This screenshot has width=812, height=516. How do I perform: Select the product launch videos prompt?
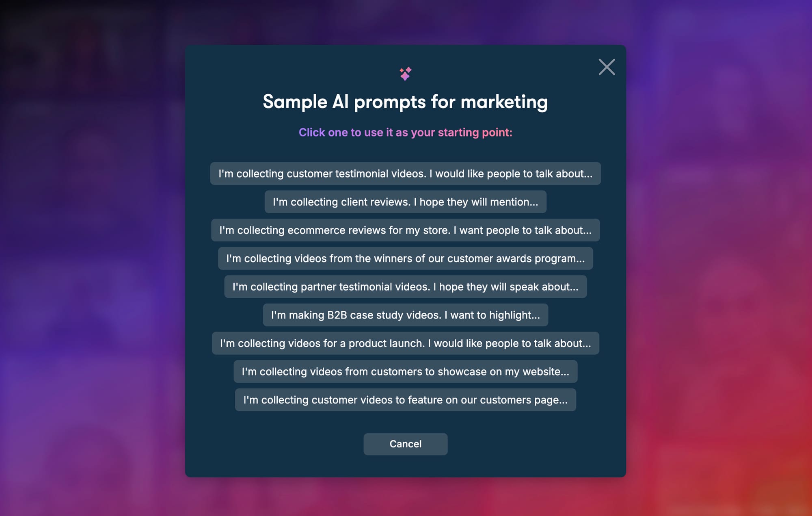[x=405, y=343]
